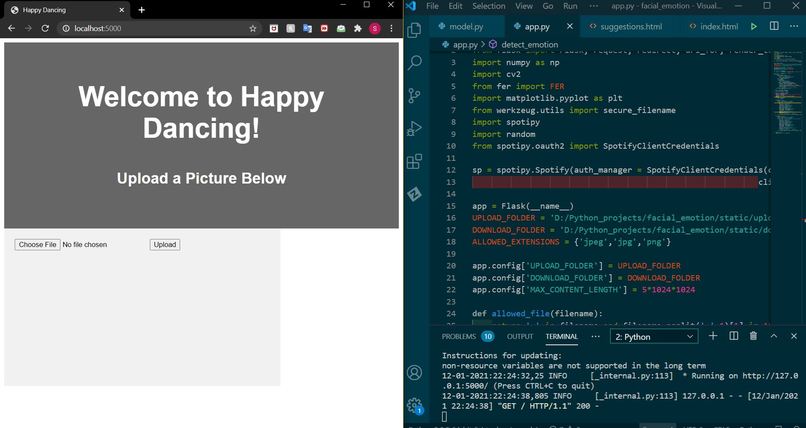Click the VS Code logo icon
This screenshot has width=806, height=428.
click(x=410, y=6)
